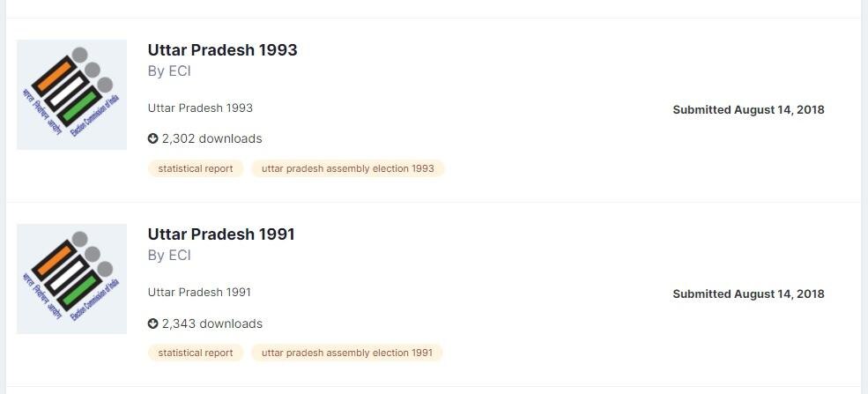
Task: Open the ECI logo thumbnail for Uttar Pradesh 1991
Action: (71, 279)
